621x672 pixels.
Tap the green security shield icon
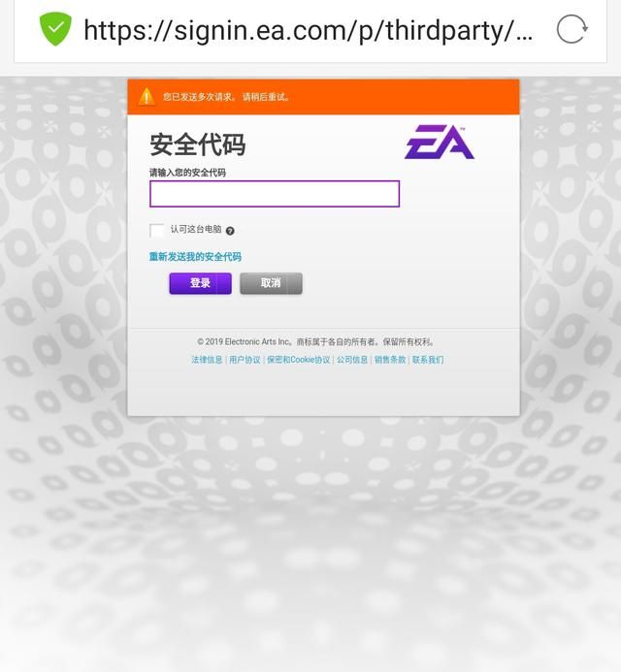coord(55,29)
